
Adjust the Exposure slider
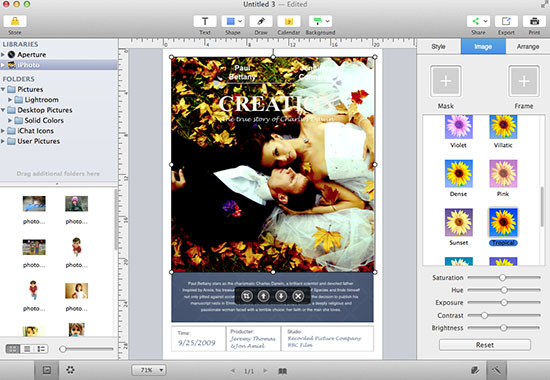point(504,302)
